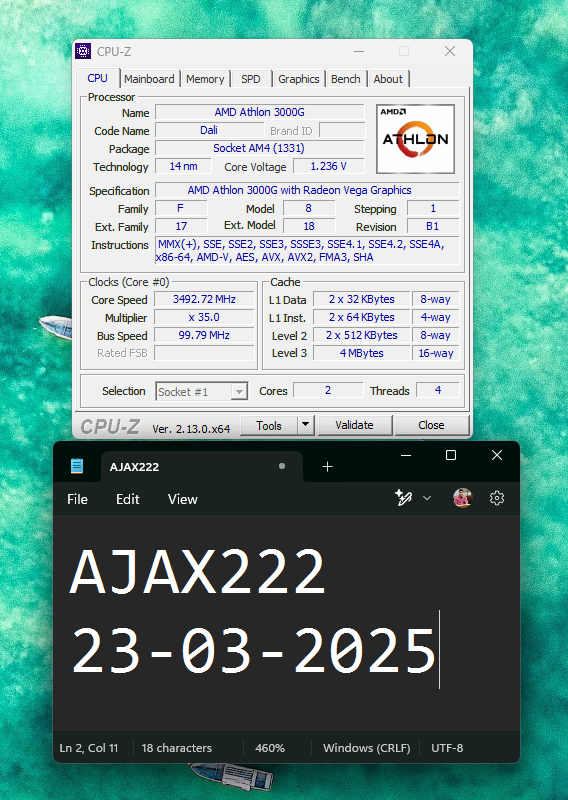Add a new Notepad tab
The image size is (568, 800).
click(328, 466)
